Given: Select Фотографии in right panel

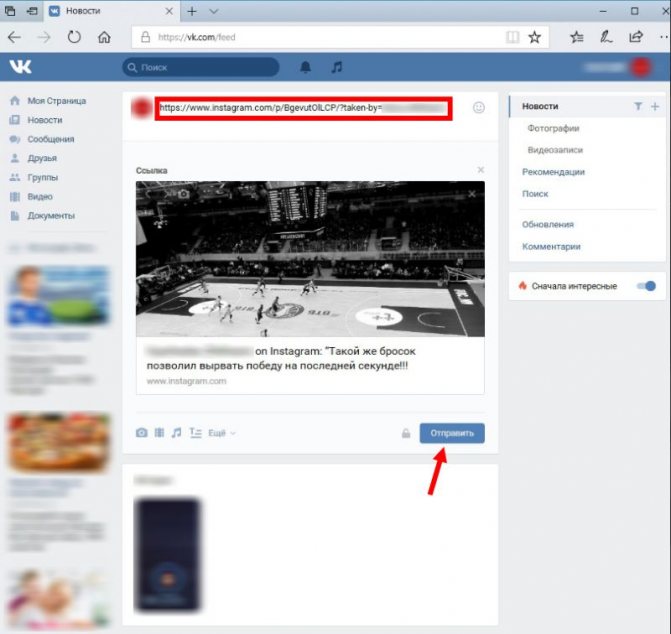Looking at the screenshot, I should (x=553, y=128).
